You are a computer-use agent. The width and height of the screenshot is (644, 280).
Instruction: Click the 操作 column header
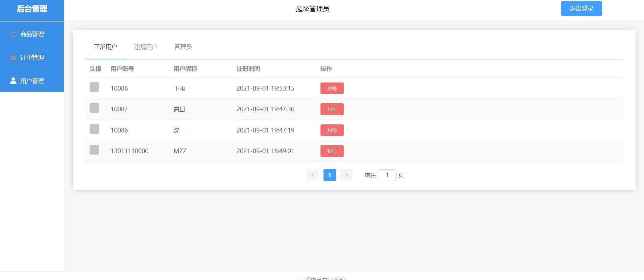click(326, 69)
